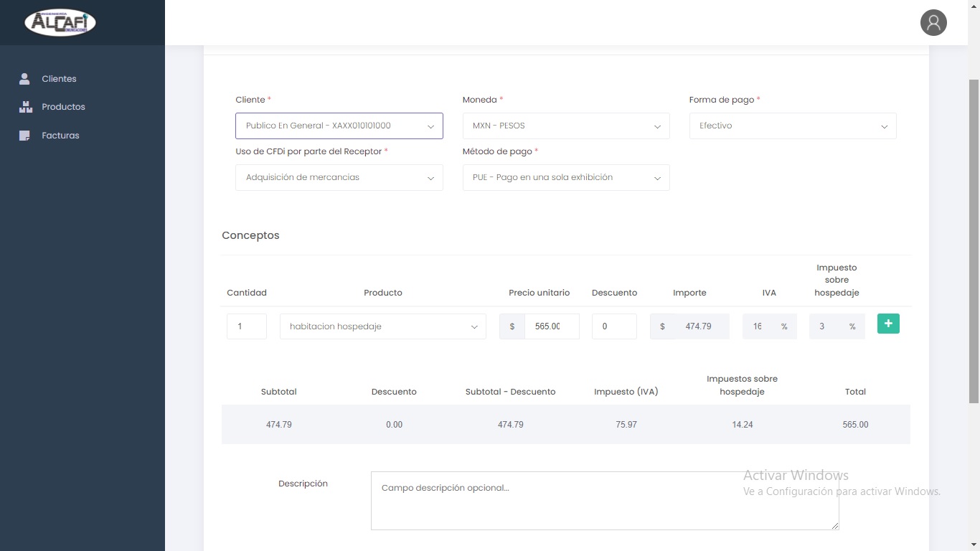This screenshot has width=980, height=551.
Task: Change the Forma de pago selection
Action: tap(792, 126)
